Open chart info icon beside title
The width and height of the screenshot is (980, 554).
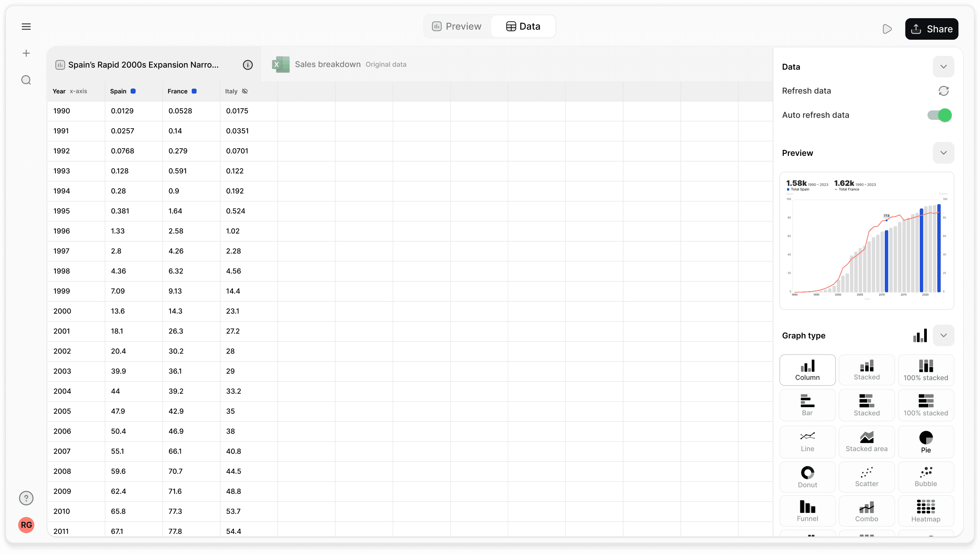coord(248,65)
